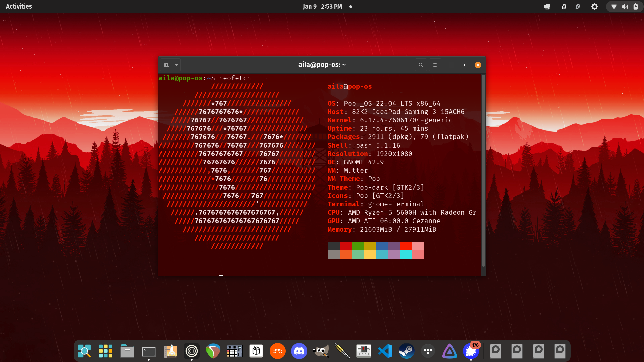
Task: Launch the green and red REAPER icon
Action: (x=213, y=351)
